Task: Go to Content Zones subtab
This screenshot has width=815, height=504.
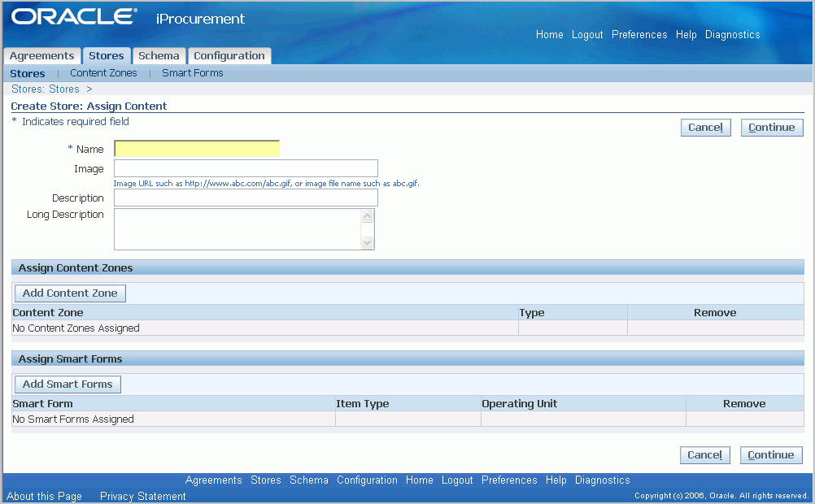Action: click(x=103, y=72)
